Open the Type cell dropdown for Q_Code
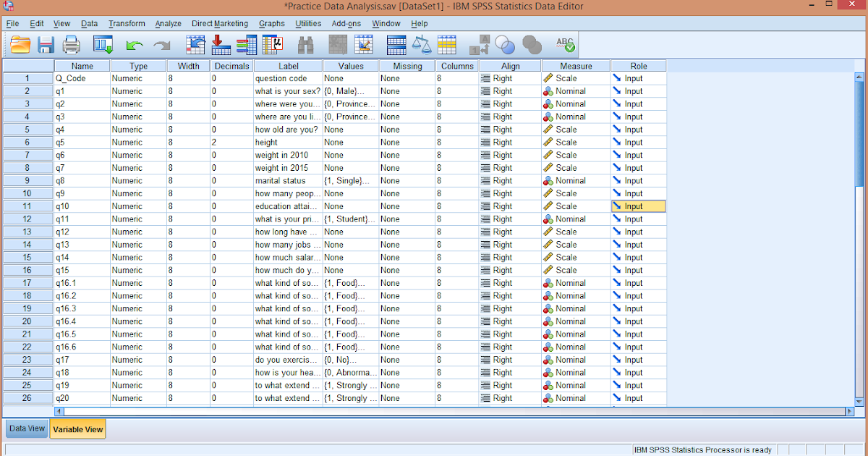Screen dimensions: 868x456 pyautogui.click(x=137, y=77)
